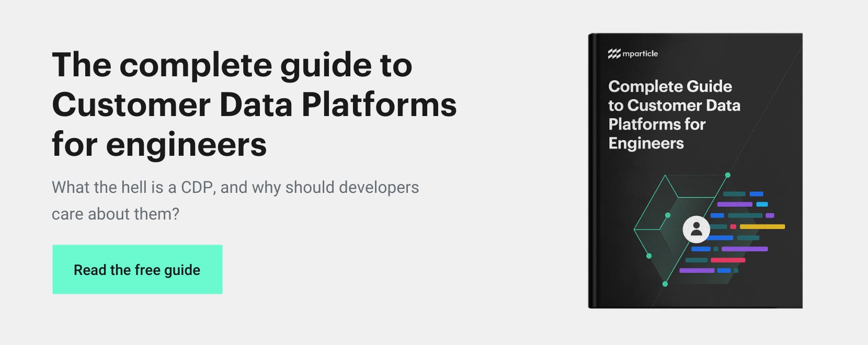Click the 'Read the free guide' button
This screenshot has width=868, height=345.
coord(138,269)
